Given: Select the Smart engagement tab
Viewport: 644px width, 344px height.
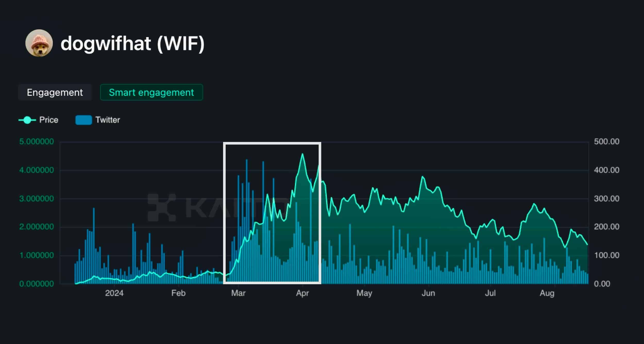Looking at the screenshot, I should [151, 92].
